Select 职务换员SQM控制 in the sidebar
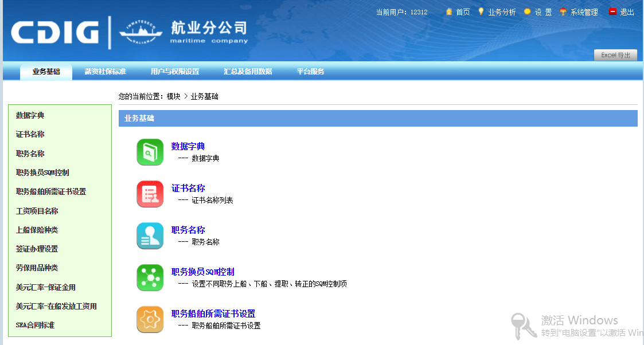This screenshot has height=345, width=644. 42,172
